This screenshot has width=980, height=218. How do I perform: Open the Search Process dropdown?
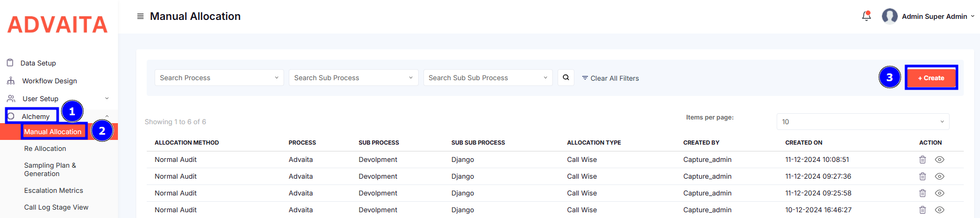click(219, 78)
